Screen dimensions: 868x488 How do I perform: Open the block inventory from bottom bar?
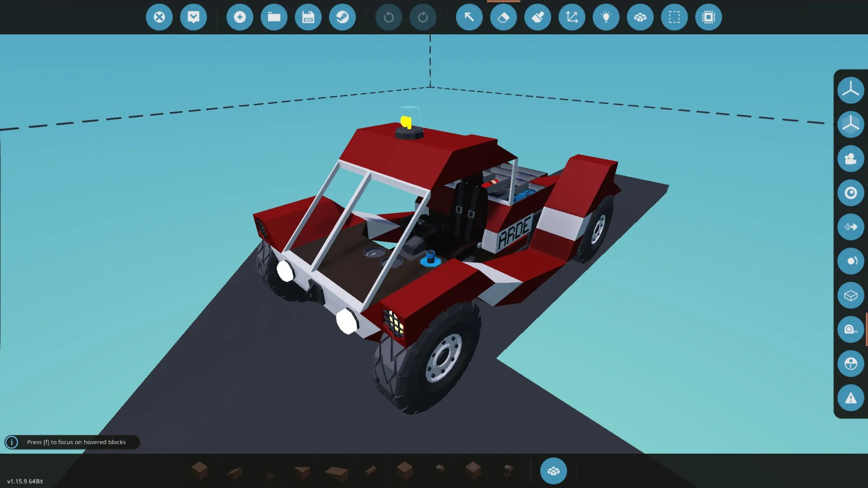[553, 471]
